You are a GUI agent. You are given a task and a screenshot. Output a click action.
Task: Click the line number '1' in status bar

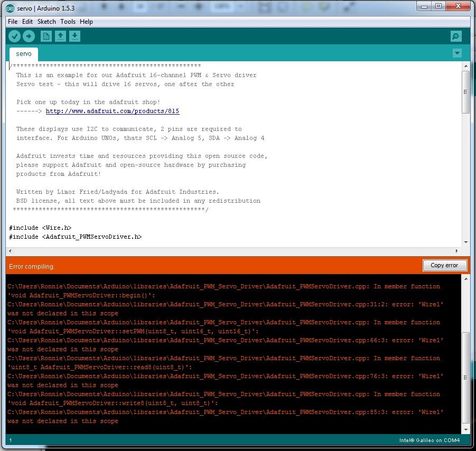pos(11,440)
